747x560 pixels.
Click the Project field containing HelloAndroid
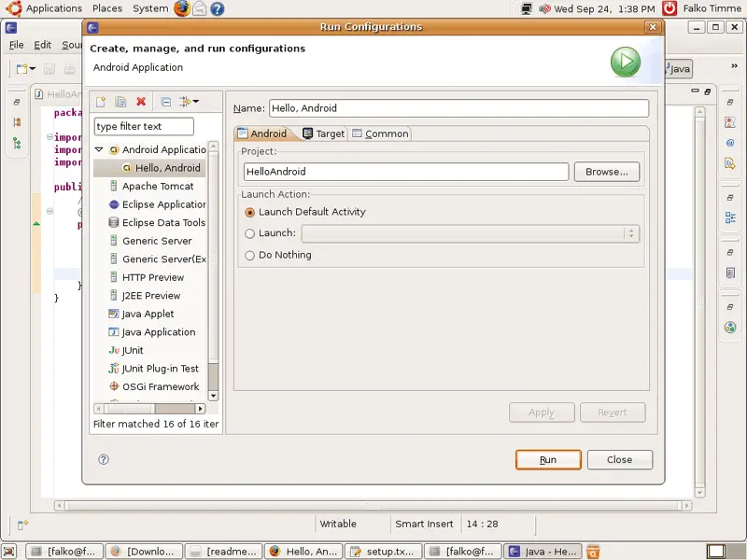tap(406, 172)
